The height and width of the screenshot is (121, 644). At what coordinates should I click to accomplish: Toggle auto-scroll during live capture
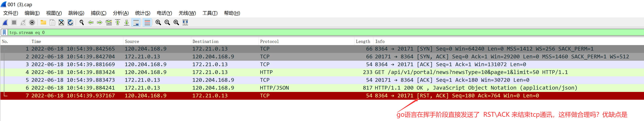click(x=136, y=22)
